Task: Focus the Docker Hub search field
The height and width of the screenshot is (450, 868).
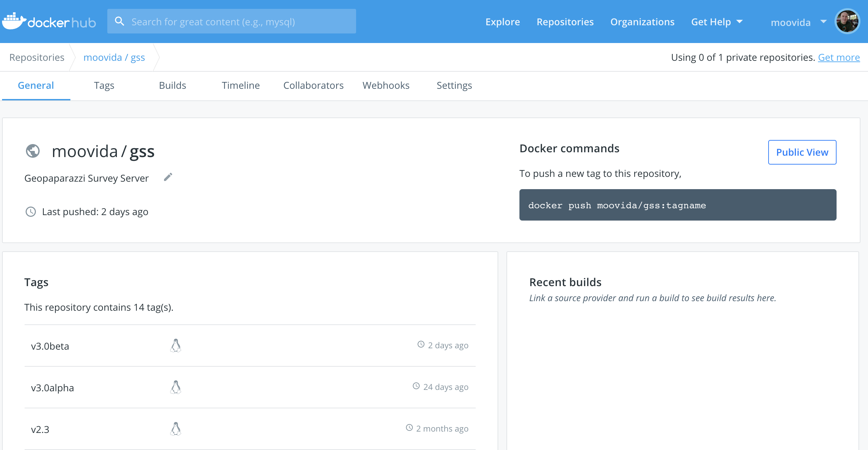Action: (x=232, y=22)
